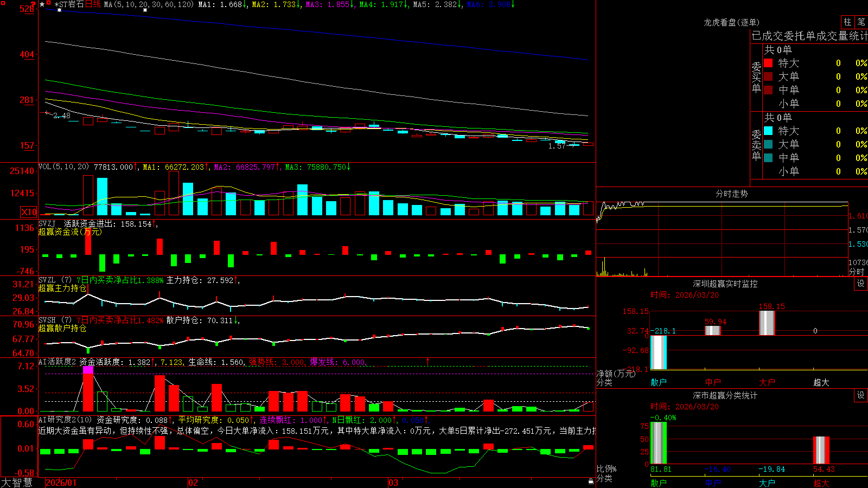Viewport: 868px width, 488px height.
Task: Select the 分时走势 panel title
Action: (731, 194)
